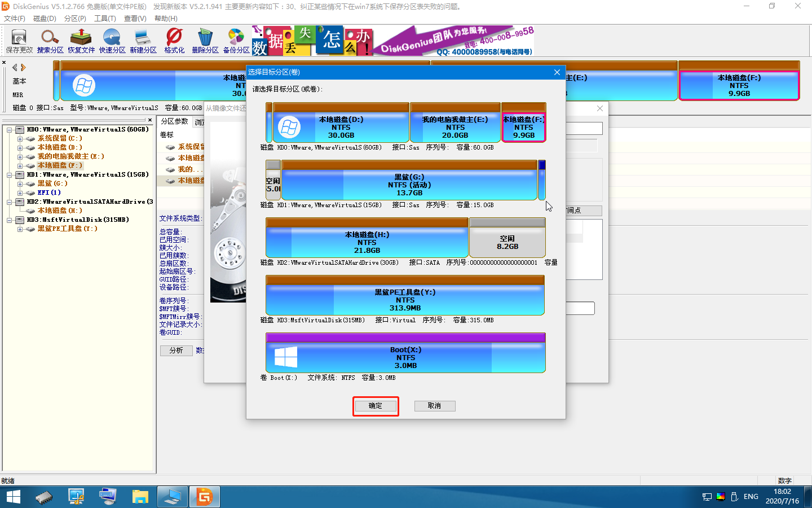This screenshot has height=508, width=812.
Task: Click the Windows logo on Boot(X:) volume
Action: (286, 357)
